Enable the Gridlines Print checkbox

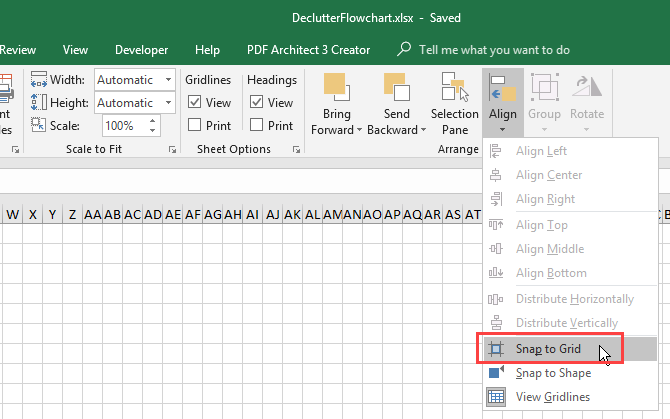coord(195,125)
